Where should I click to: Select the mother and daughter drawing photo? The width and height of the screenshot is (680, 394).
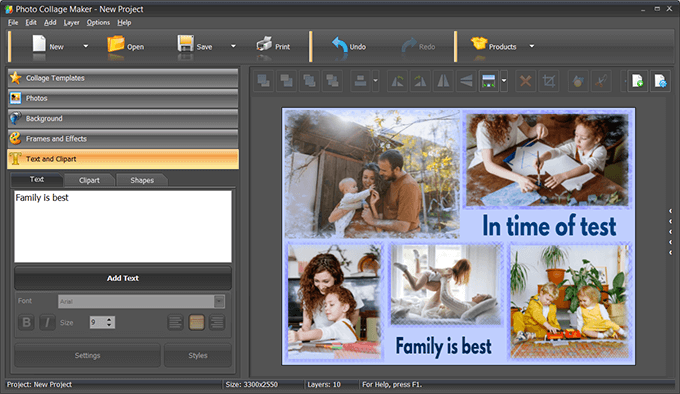tap(334, 302)
